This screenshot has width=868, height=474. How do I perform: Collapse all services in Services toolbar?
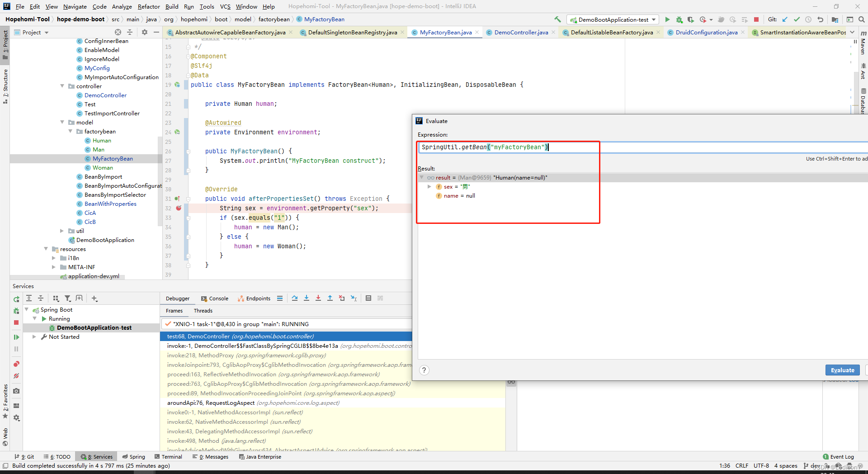(41, 298)
